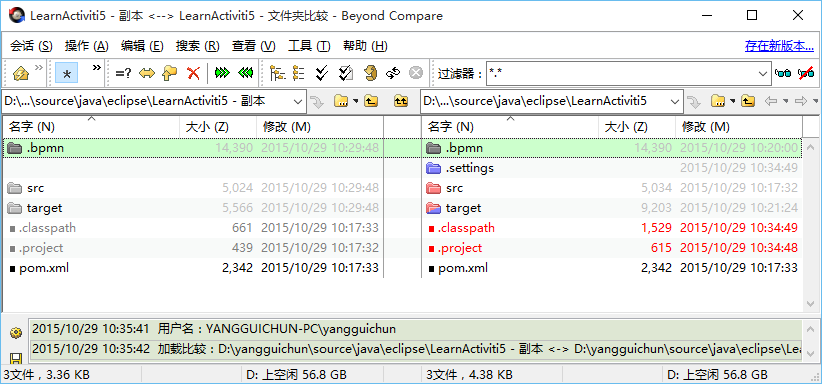Open the home sessions view icon
Viewport: 822px width, 384px height.
point(20,73)
